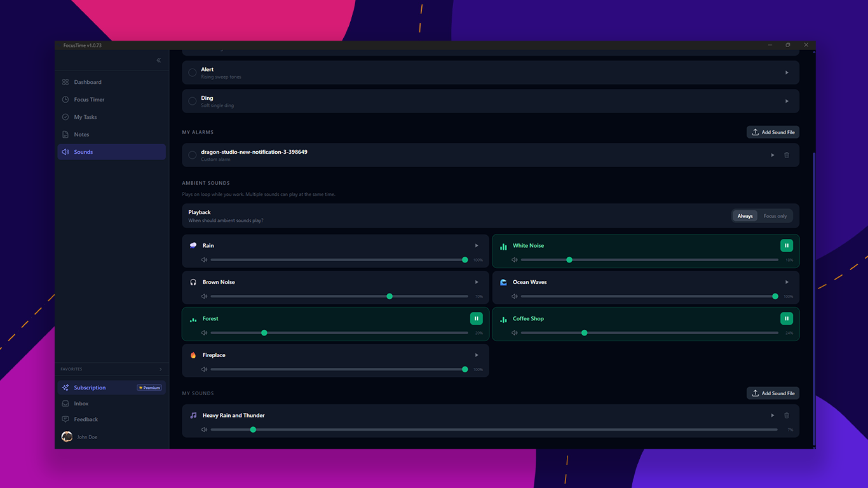The height and width of the screenshot is (488, 868).
Task: Add Sound File to My Sounds
Action: click(x=773, y=393)
